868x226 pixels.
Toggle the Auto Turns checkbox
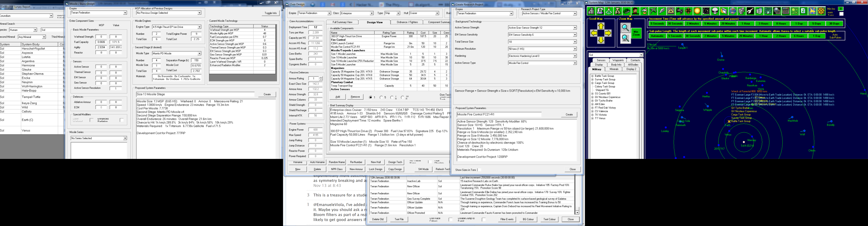click(841, 14)
